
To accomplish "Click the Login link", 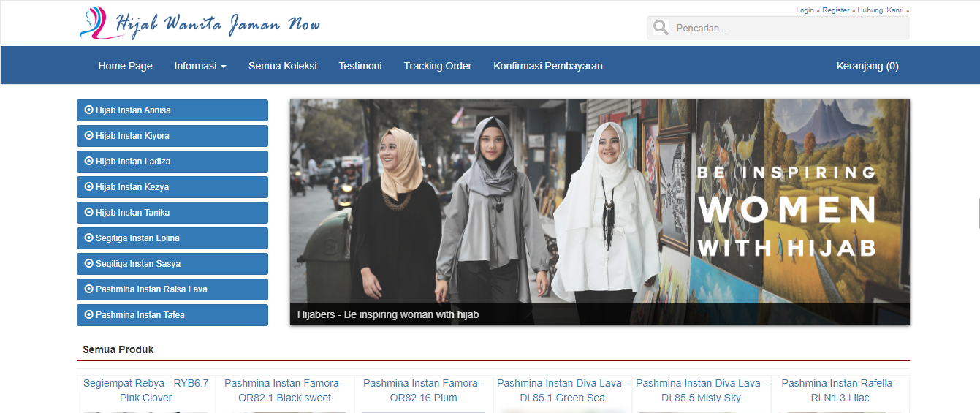I will (805, 10).
